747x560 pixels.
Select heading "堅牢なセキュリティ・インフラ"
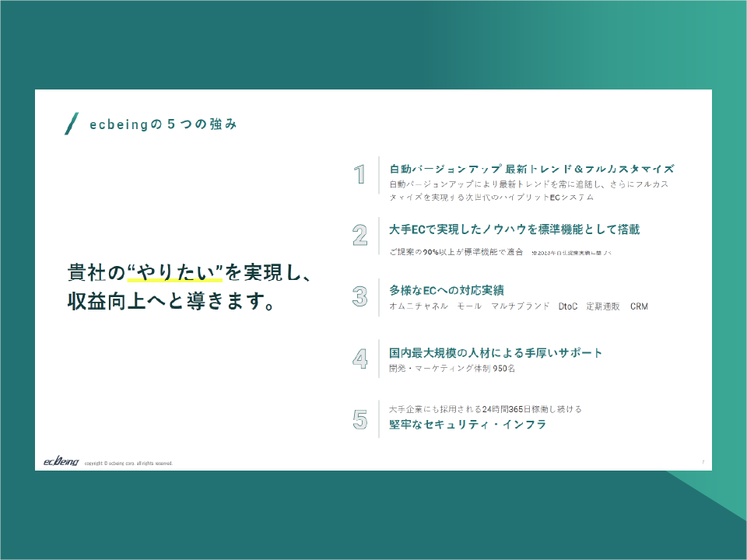click(468, 425)
